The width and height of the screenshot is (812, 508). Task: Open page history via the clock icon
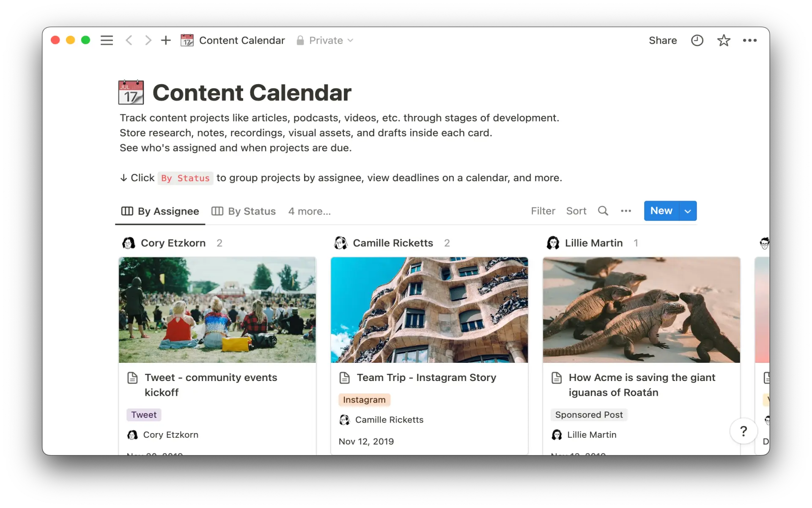697,40
